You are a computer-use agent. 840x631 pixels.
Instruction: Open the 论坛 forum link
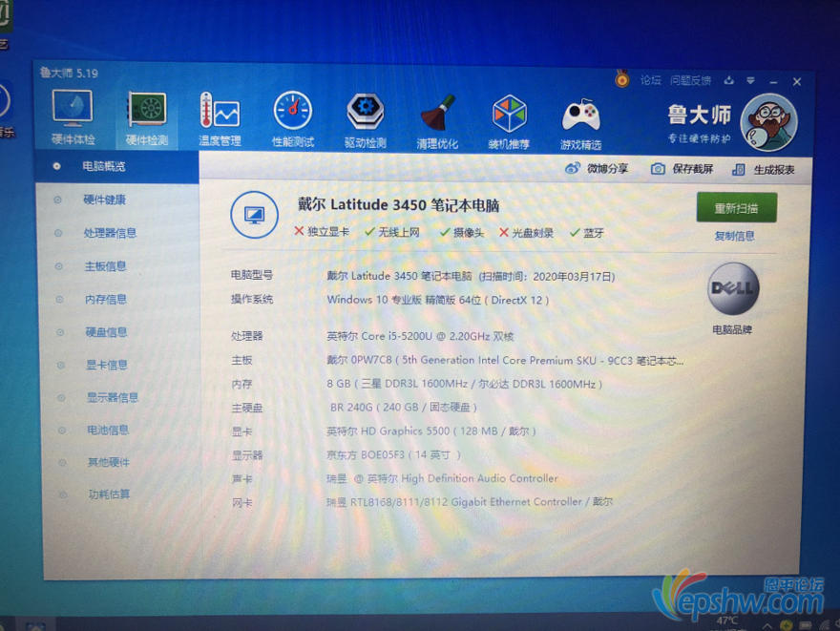pos(650,80)
